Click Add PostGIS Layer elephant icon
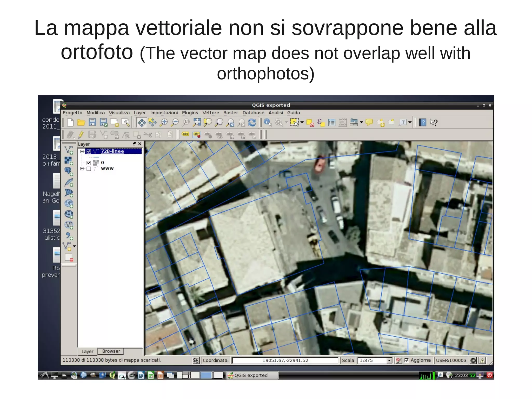 click(x=69, y=171)
